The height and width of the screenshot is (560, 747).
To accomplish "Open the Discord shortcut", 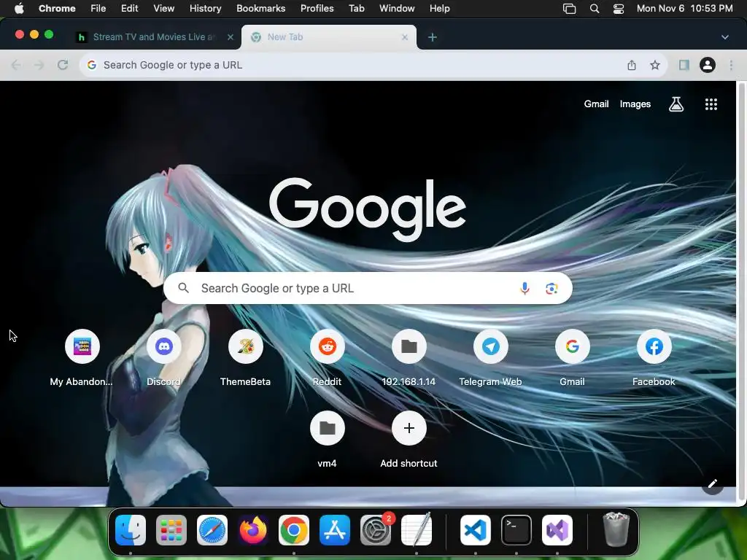I will [164, 346].
